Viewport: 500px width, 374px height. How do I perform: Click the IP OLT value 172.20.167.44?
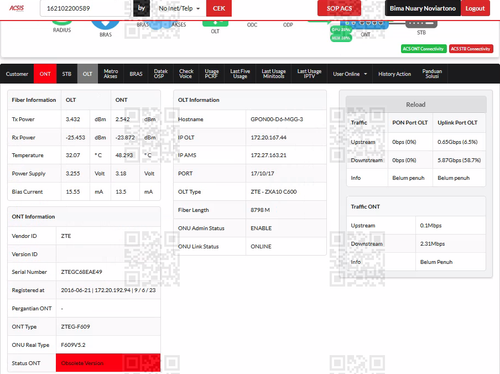[268, 137]
